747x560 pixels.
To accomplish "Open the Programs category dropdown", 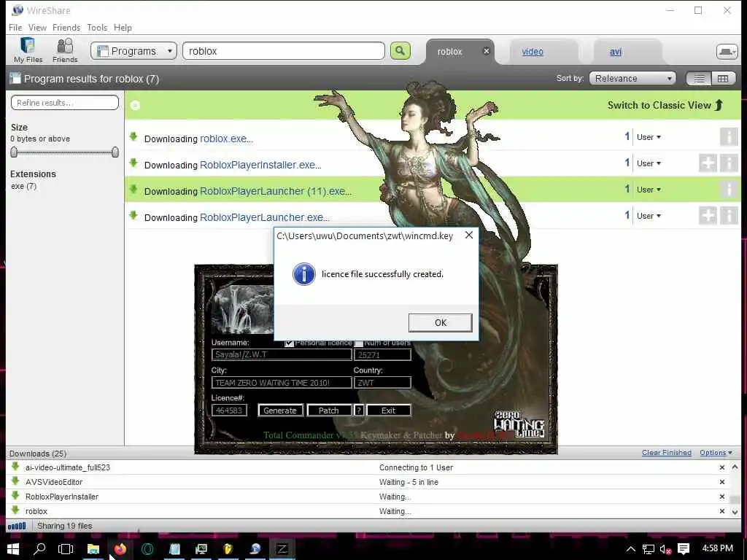I will (134, 51).
